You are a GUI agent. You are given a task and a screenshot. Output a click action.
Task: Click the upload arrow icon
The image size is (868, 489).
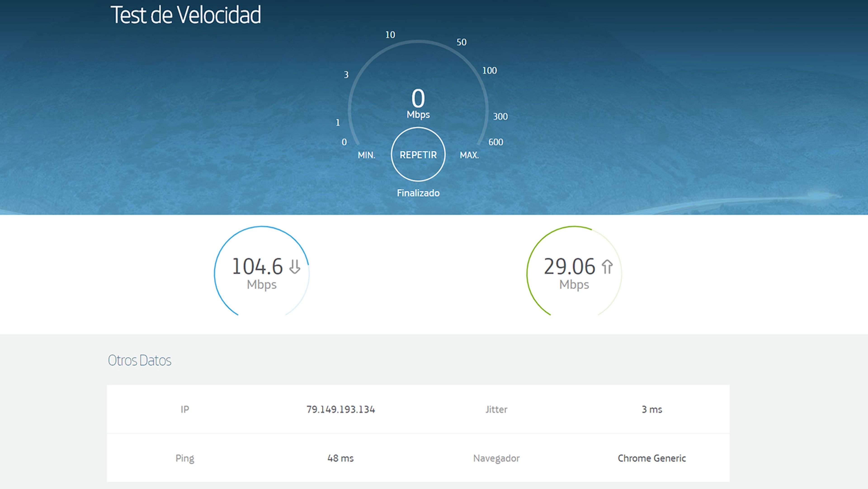pyautogui.click(x=607, y=267)
